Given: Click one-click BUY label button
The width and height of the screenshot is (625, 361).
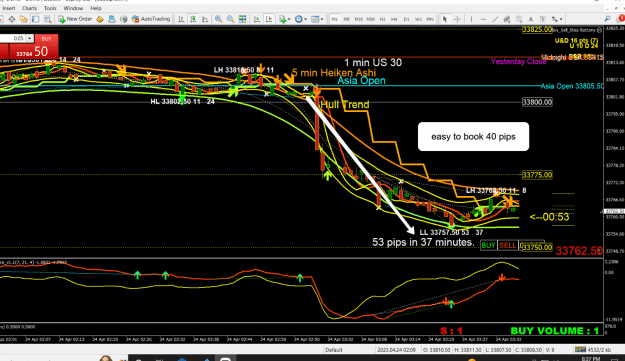Looking at the screenshot, I should [46, 39].
